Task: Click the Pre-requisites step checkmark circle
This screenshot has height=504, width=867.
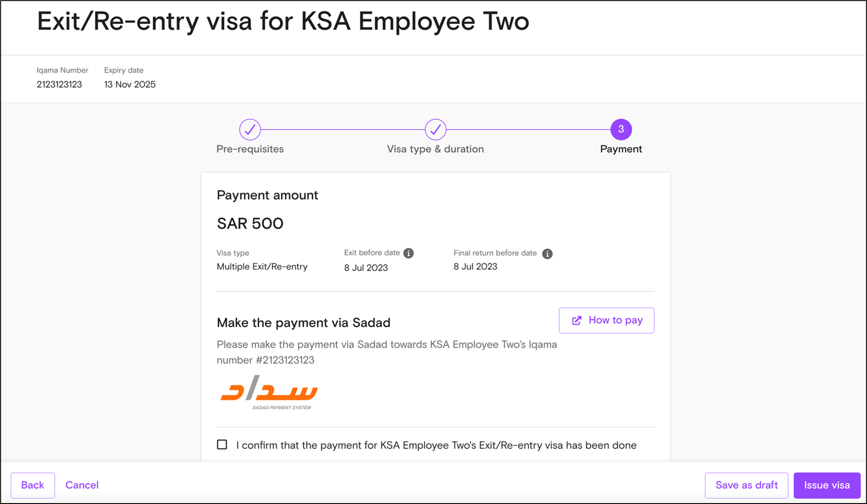Action: click(250, 129)
